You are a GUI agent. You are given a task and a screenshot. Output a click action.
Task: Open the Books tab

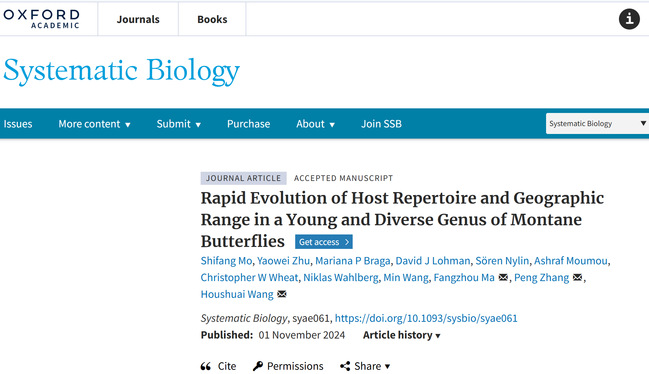point(212,19)
